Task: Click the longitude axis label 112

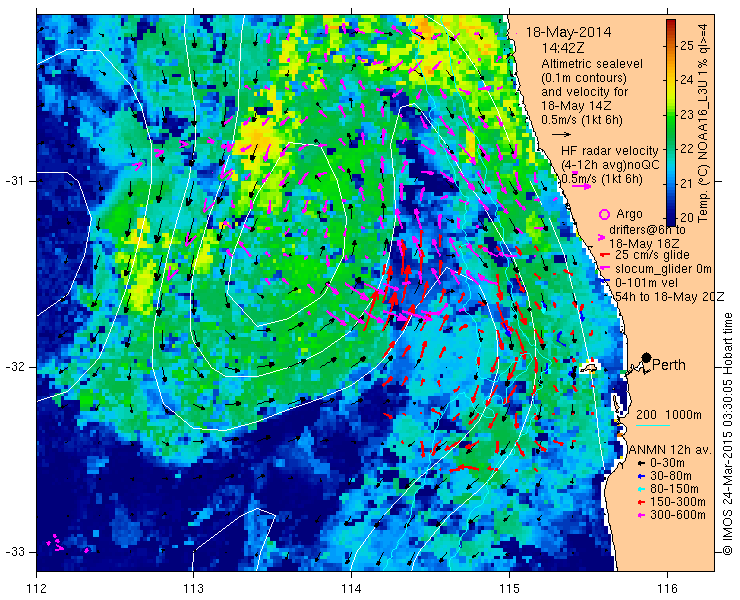Action: pyautogui.click(x=36, y=589)
